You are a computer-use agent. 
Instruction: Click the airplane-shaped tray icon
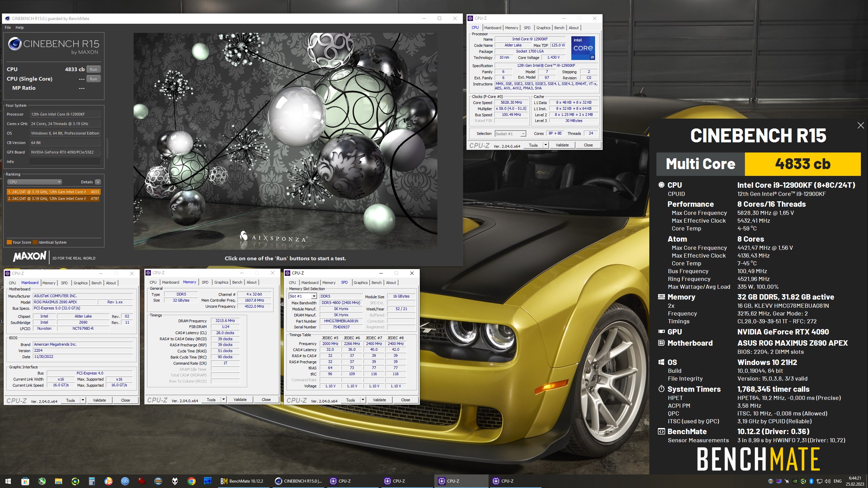coord(787,481)
